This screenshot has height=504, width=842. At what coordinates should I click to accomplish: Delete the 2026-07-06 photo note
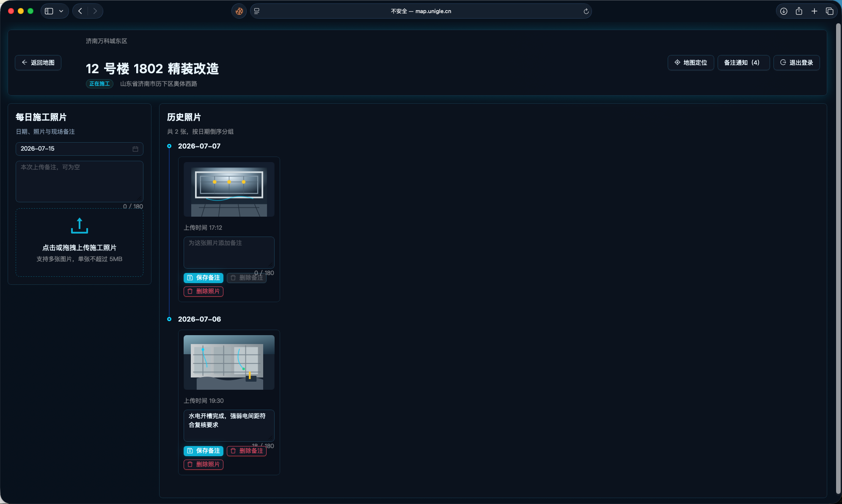247,451
